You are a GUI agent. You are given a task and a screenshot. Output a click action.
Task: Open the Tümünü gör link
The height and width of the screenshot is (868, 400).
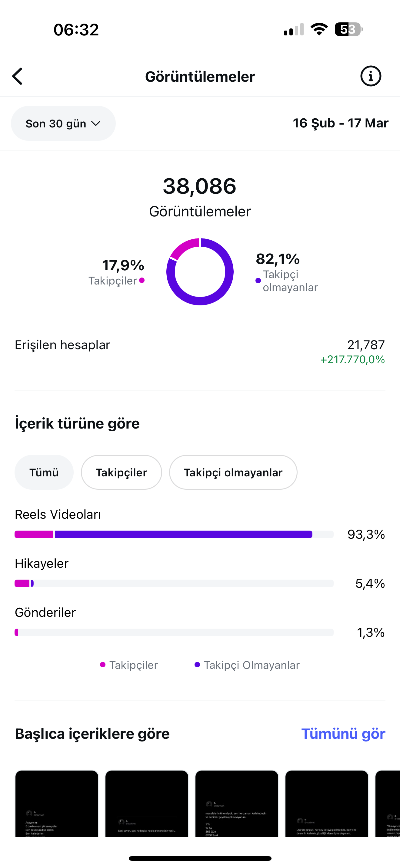point(343,734)
